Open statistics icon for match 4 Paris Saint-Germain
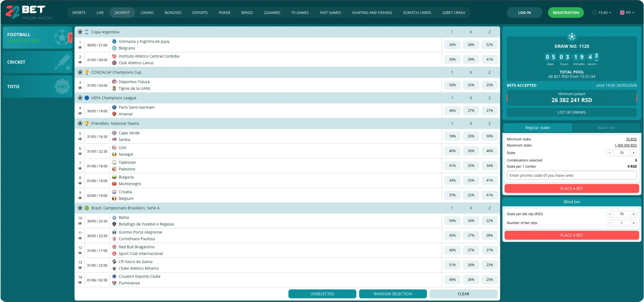The width and height of the screenshot is (644, 302). click(x=80, y=113)
